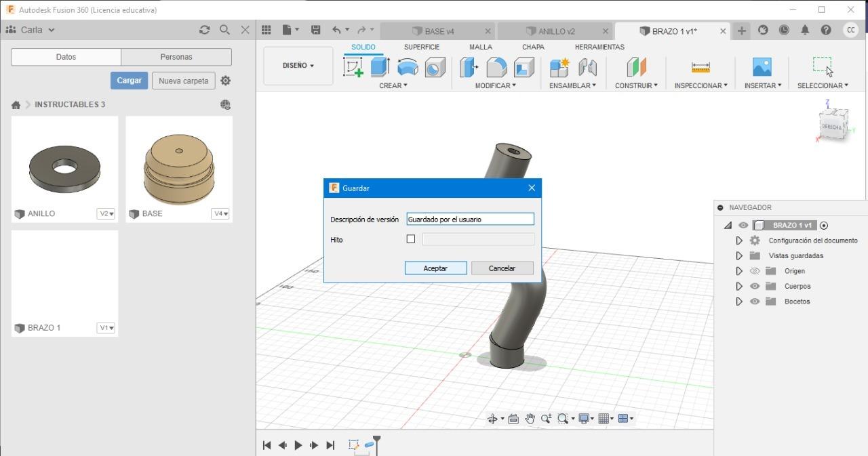
Task: Open the MODIFICAR dropdown menu
Action: coord(495,85)
